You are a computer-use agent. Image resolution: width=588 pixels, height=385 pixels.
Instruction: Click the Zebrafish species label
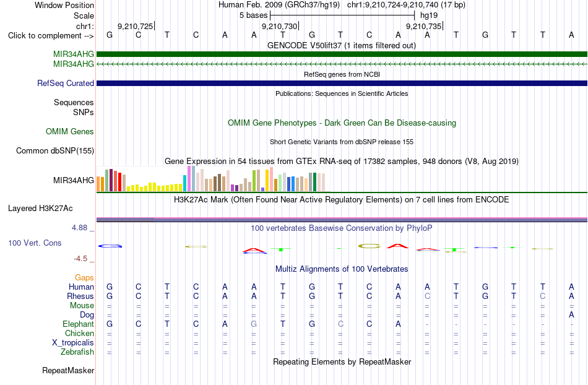point(77,352)
